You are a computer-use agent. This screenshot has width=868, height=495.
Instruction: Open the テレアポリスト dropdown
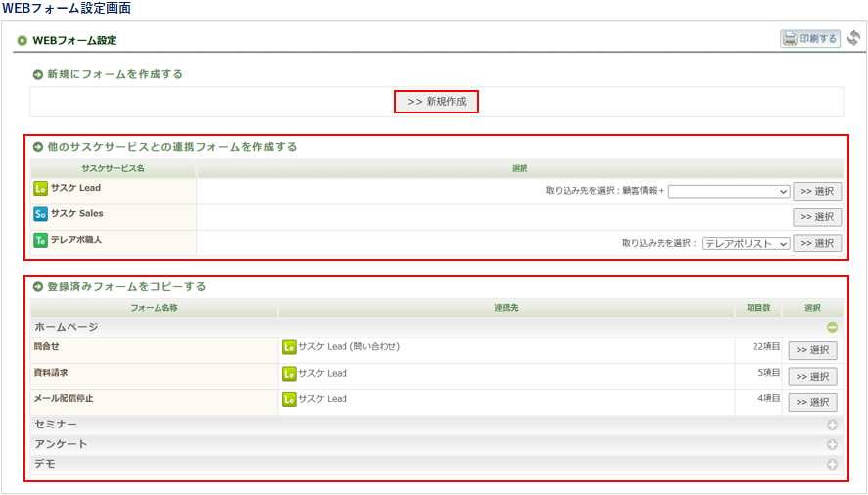coord(746,243)
